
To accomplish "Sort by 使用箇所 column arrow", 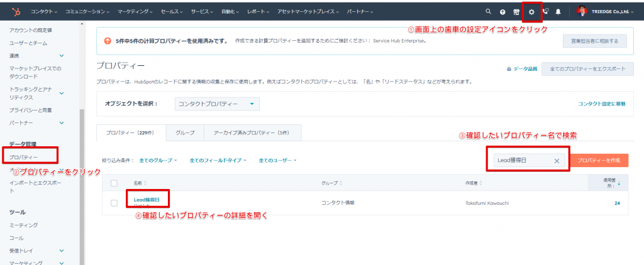I will pos(619,185).
